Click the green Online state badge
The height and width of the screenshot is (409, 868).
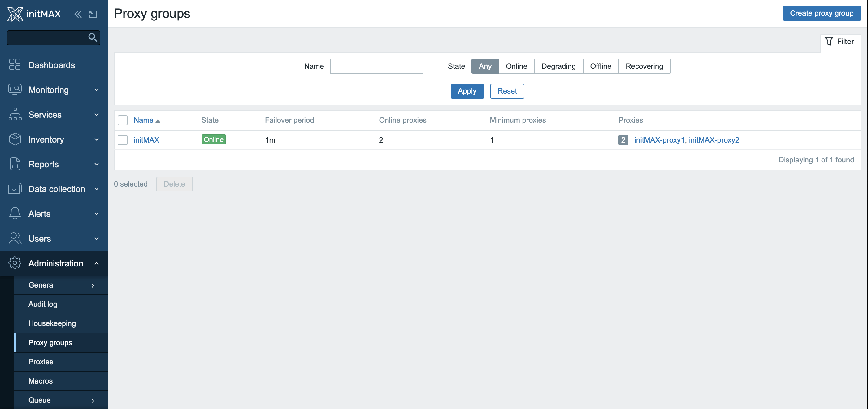[214, 140]
